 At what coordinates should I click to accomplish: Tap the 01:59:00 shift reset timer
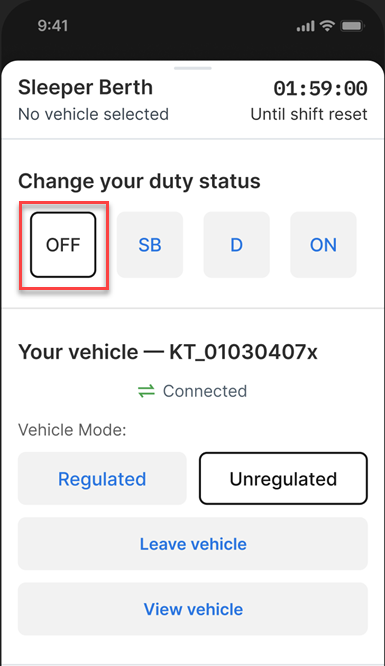tap(320, 89)
